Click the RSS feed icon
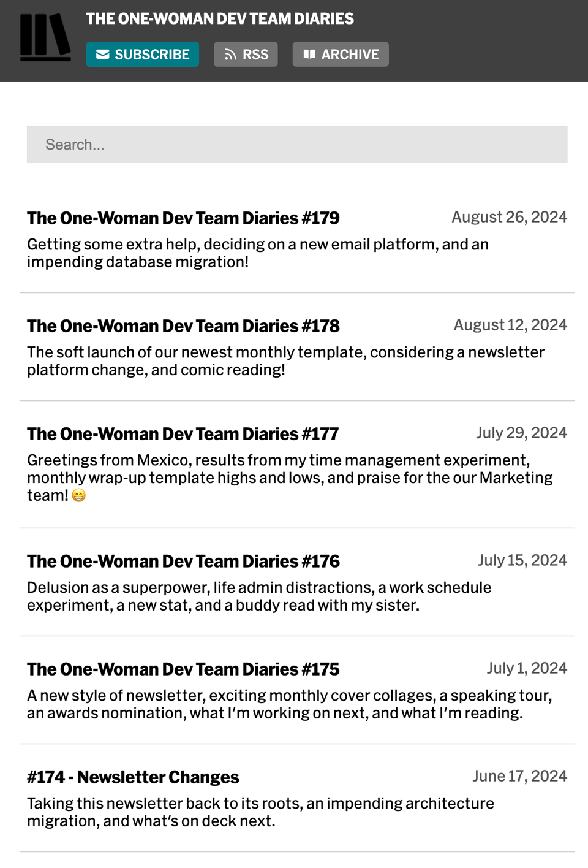The image size is (588, 868). tap(230, 55)
